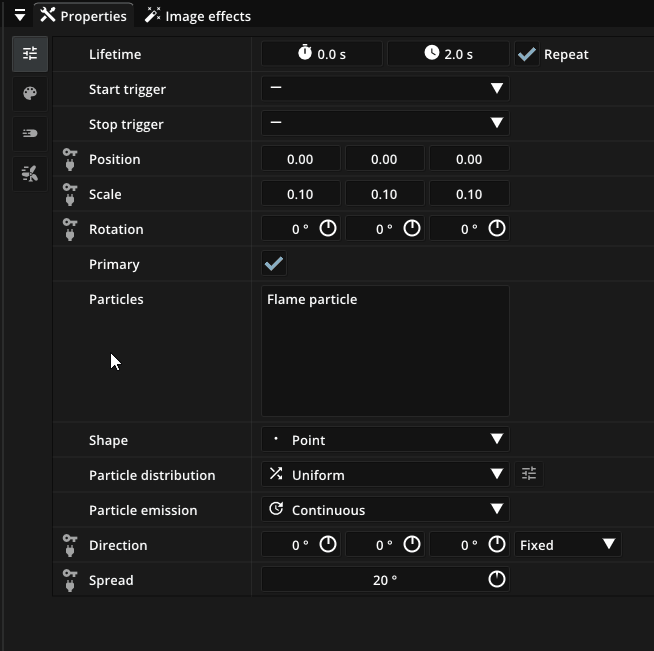Click the first Direction angle dial
Viewport: 654px width, 651px height.
328,544
